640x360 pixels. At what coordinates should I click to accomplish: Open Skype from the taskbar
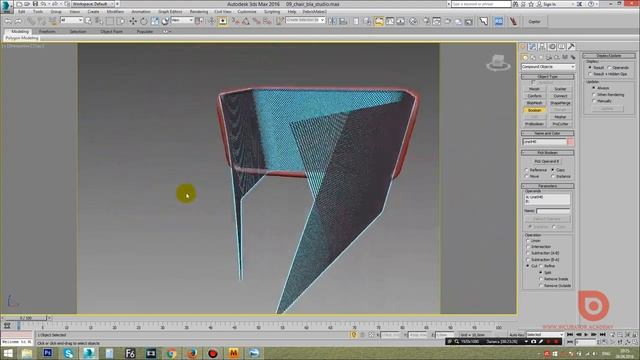click(x=68, y=353)
